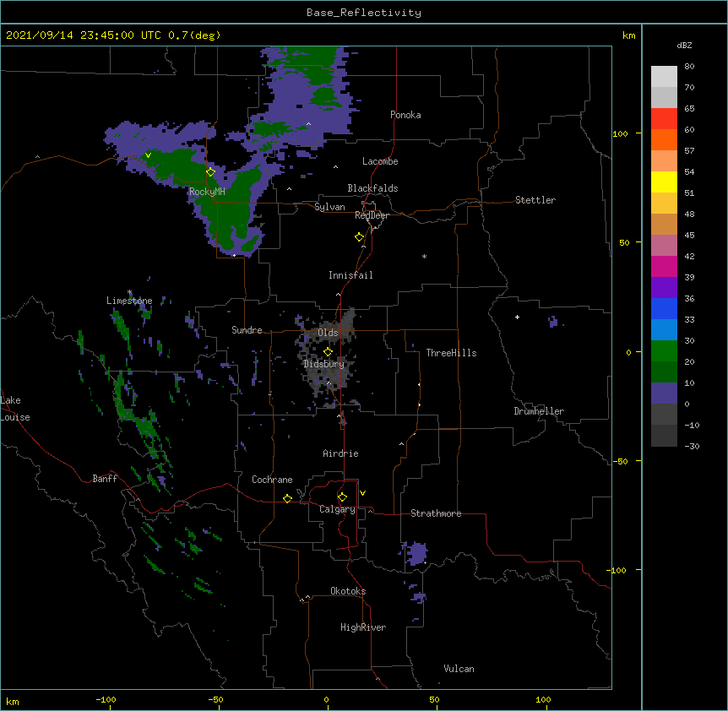Click the Airdrie city label
Viewport: 728px width, 711px height.
click(340, 453)
